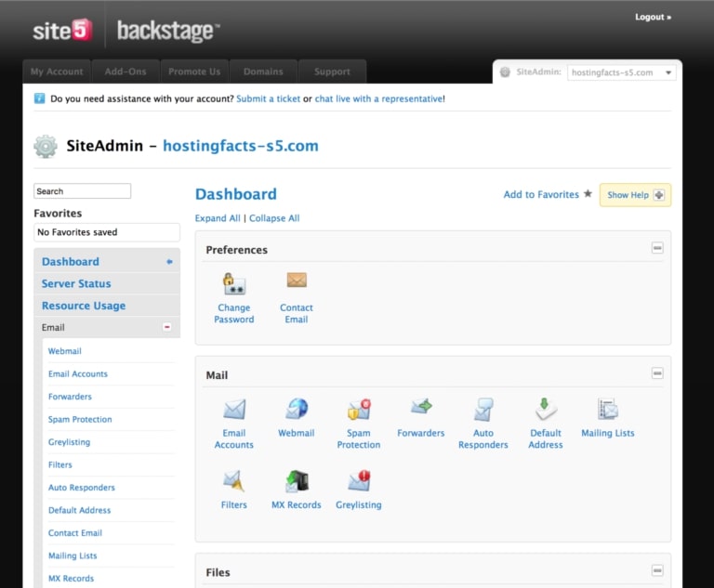Open Mailing Lists icon in Mail panel
This screenshot has width=714, height=588.
coord(608,409)
